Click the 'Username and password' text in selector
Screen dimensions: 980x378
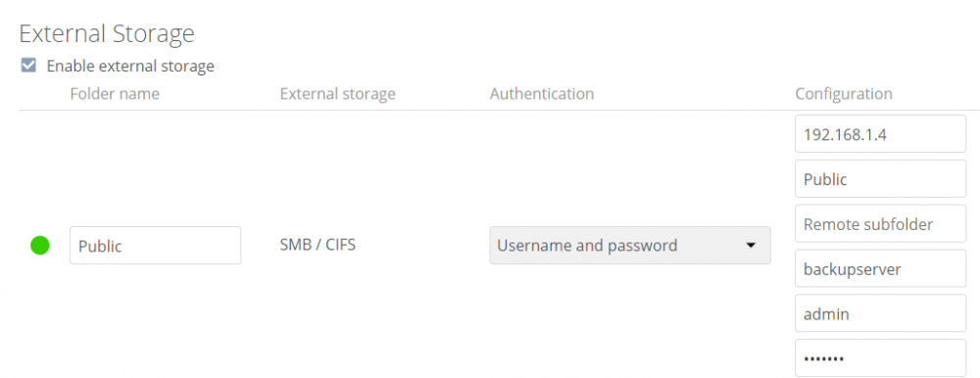coord(587,245)
